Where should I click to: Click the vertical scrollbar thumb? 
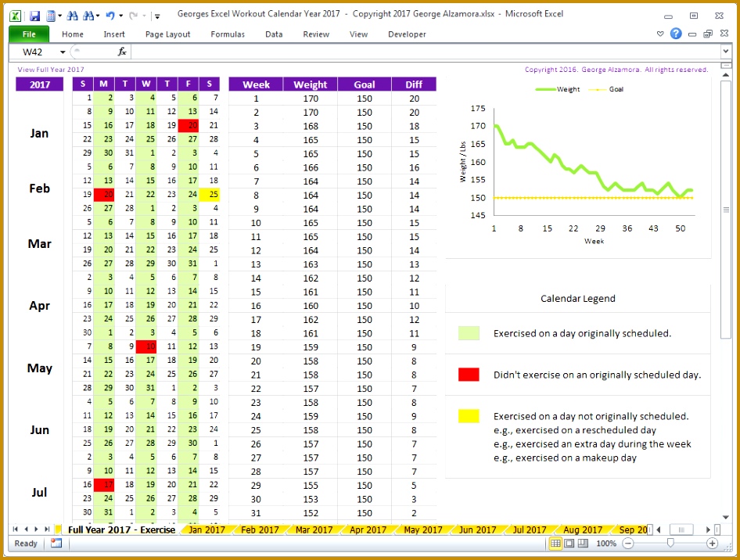click(x=725, y=210)
